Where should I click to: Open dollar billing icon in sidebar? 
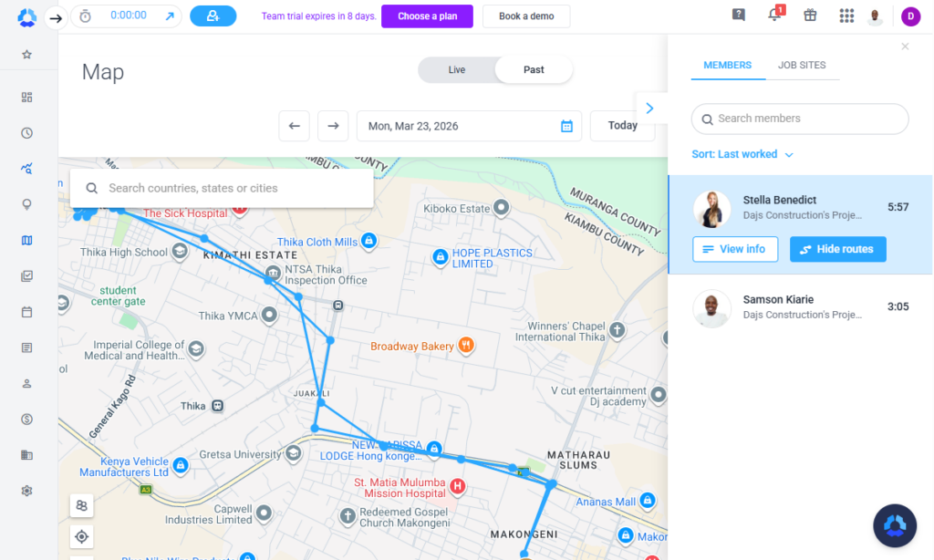26,419
